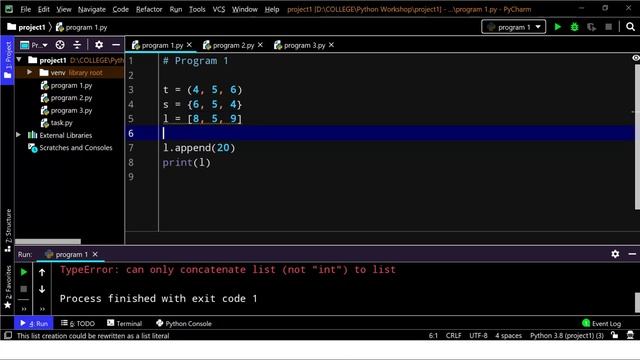Toggle the 4: Run tool window
Viewport: 640px width, 360px height.
[34, 323]
